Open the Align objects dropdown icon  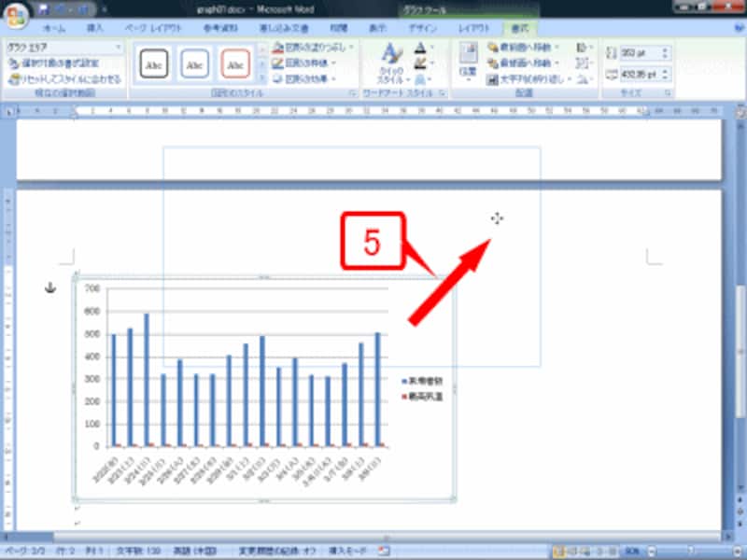(x=584, y=48)
